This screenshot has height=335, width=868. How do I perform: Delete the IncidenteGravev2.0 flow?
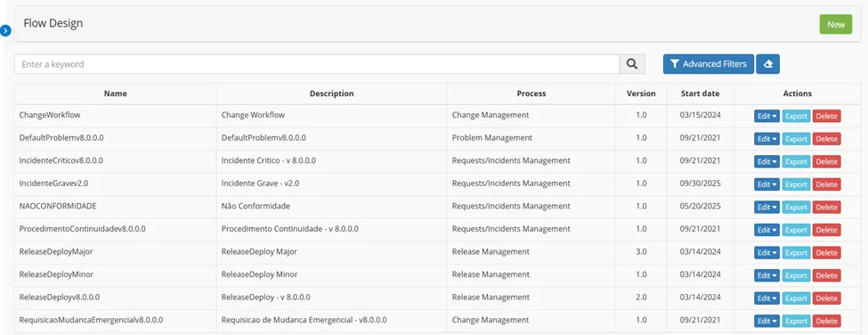(x=826, y=184)
